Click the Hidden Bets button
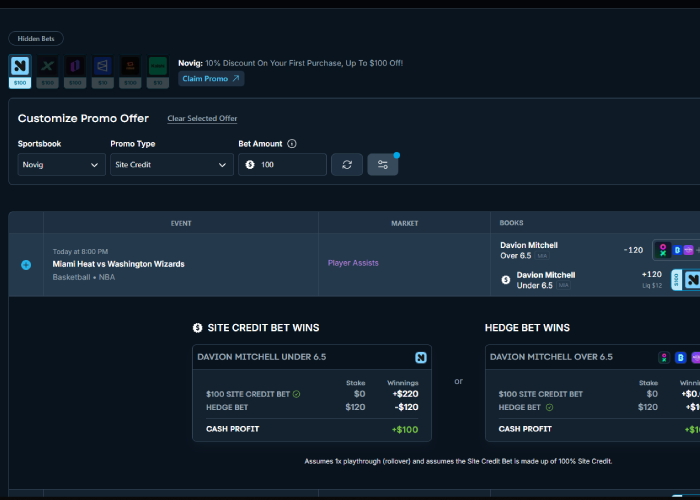 (x=36, y=39)
